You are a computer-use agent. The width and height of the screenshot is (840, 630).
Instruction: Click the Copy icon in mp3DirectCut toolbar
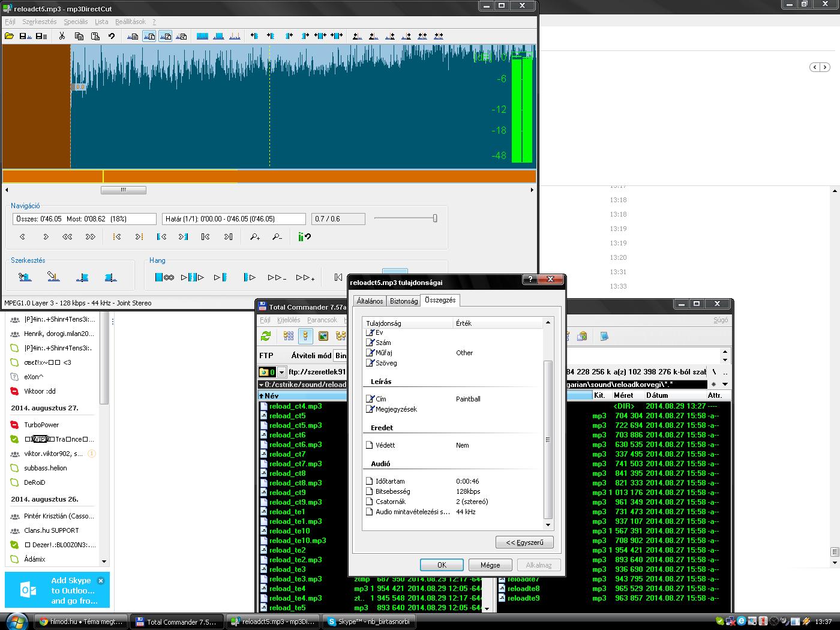[79, 36]
